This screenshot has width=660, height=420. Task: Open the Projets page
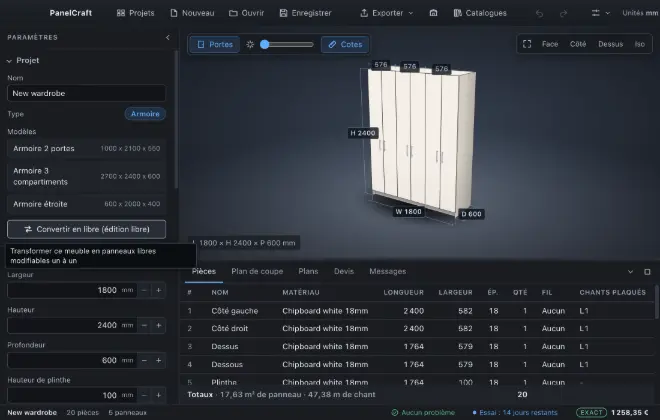136,13
